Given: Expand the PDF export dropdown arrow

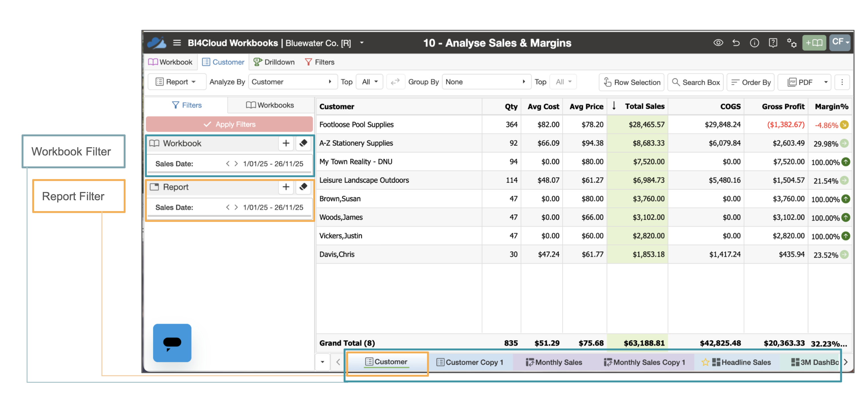Looking at the screenshot, I should pyautogui.click(x=826, y=82).
